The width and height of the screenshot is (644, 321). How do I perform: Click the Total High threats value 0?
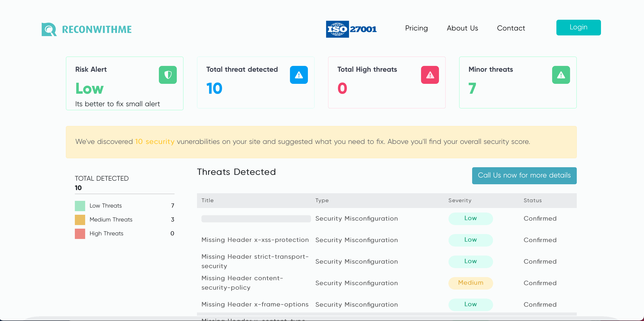click(x=342, y=89)
